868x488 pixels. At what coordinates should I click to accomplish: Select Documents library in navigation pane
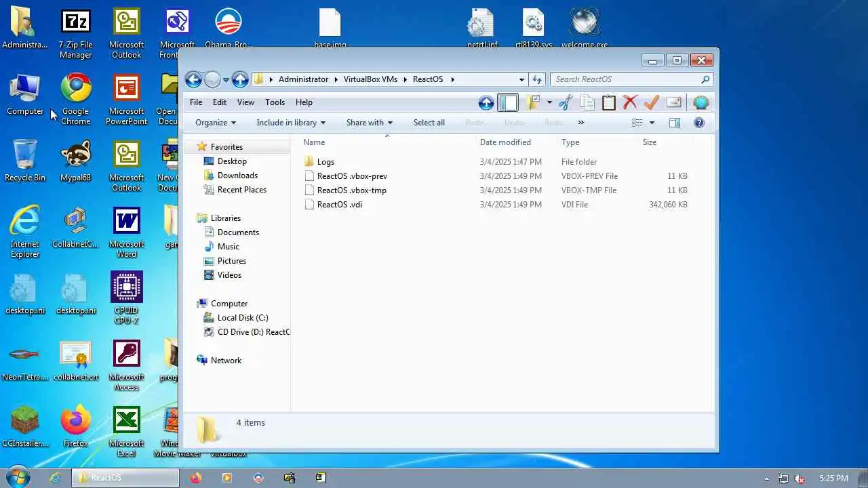tap(238, 232)
